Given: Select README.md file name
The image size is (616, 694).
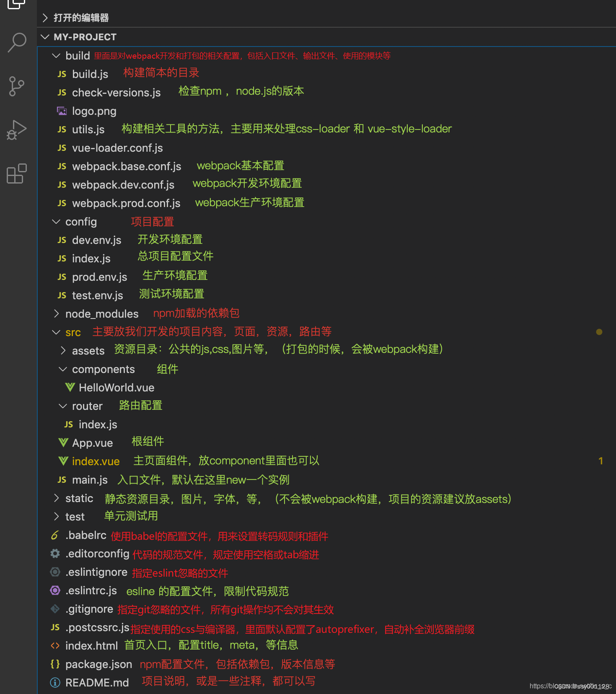Looking at the screenshot, I should pyautogui.click(x=97, y=683).
